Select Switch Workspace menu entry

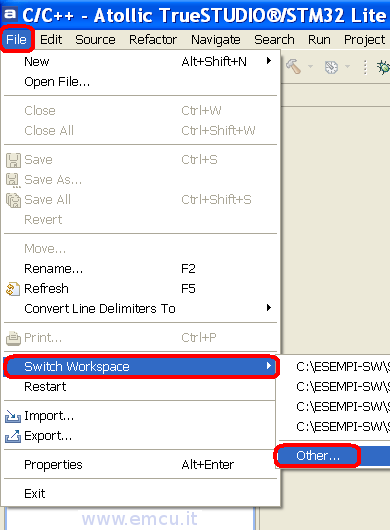(141, 367)
